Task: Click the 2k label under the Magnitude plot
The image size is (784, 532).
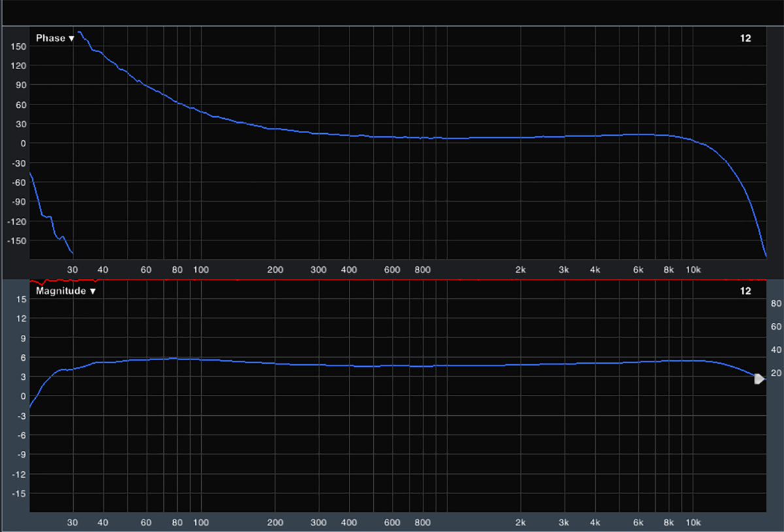Action: [x=521, y=523]
